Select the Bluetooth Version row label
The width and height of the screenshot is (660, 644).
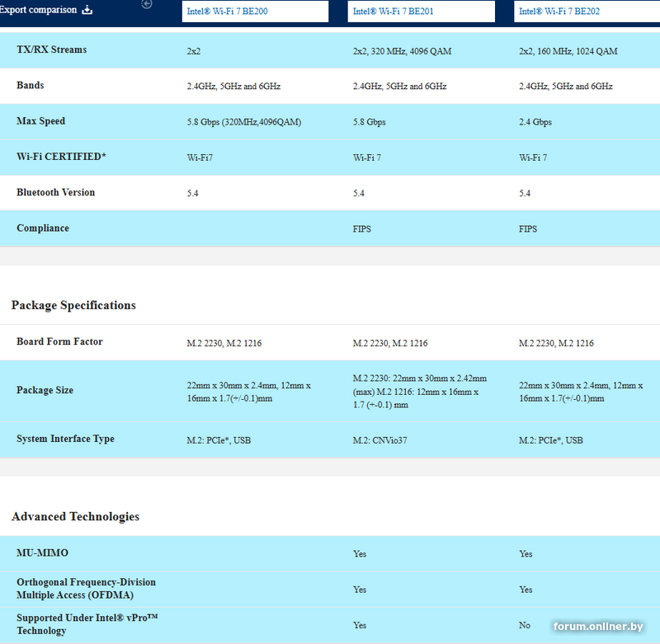click(x=55, y=193)
